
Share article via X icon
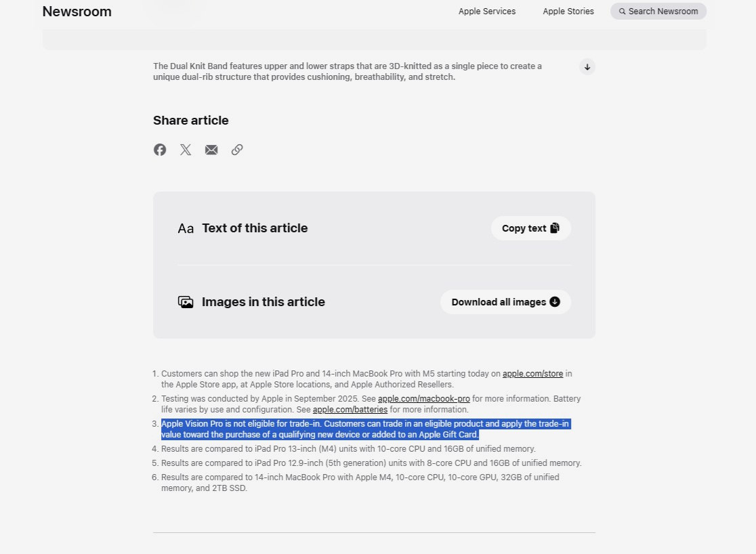click(186, 150)
